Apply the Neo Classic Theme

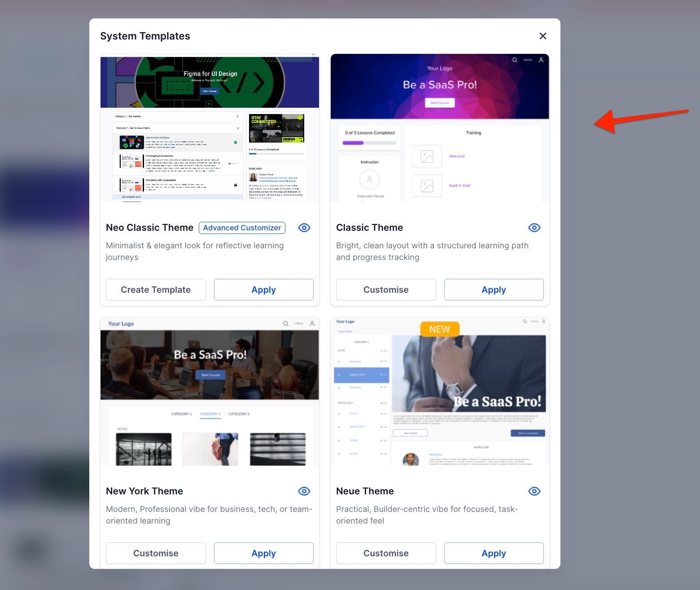(x=264, y=290)
